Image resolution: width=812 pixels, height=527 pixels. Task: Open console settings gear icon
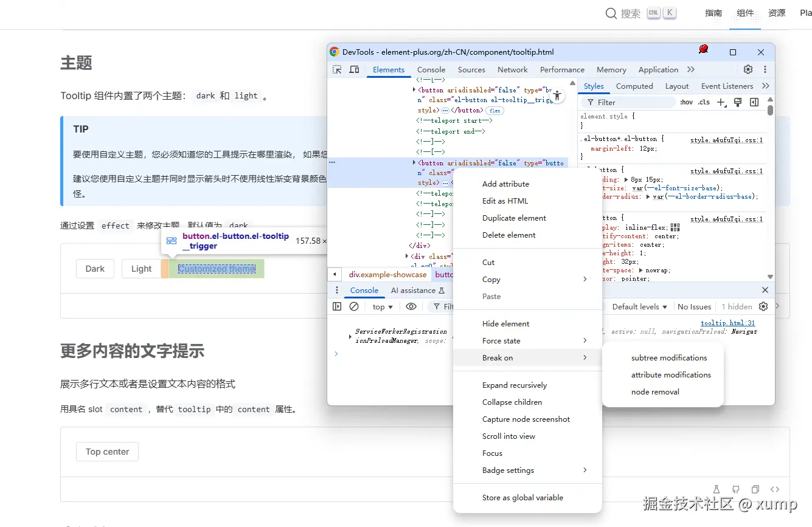(x=763, y=306)
